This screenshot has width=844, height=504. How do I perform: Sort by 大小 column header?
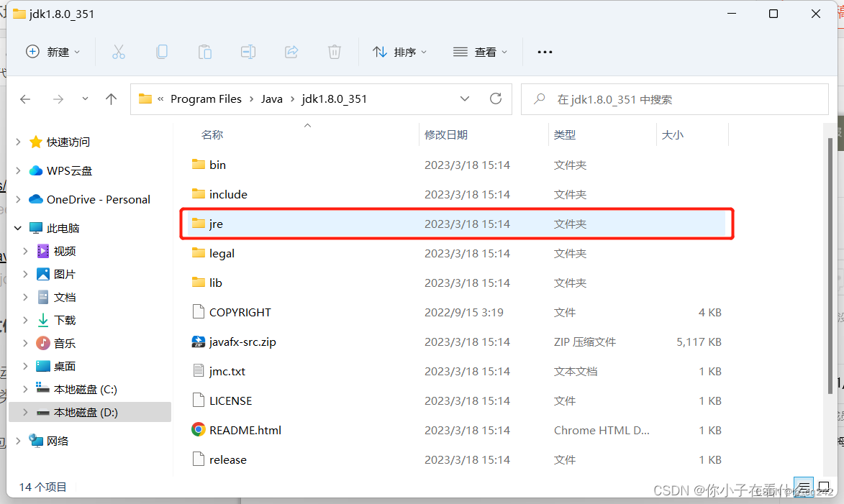pyautogui.click(x=672, y=134)
